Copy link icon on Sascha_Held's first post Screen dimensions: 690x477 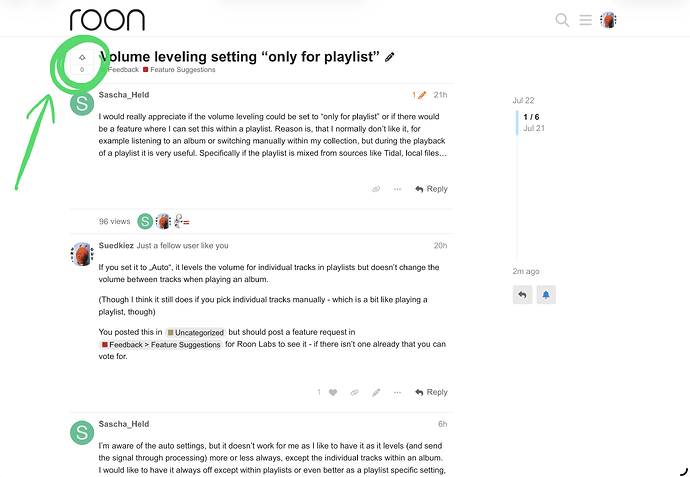click(376, 189)
